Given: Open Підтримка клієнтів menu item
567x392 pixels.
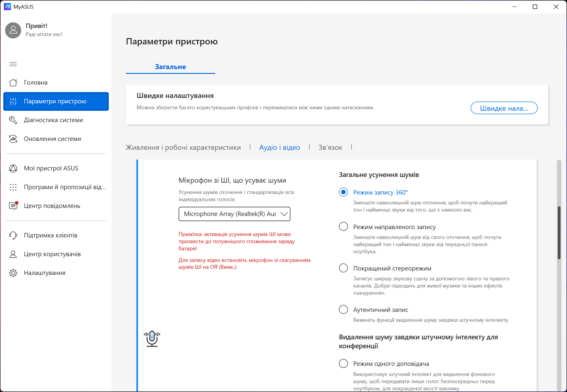Looking at the screenshot, I should point(56,235).
